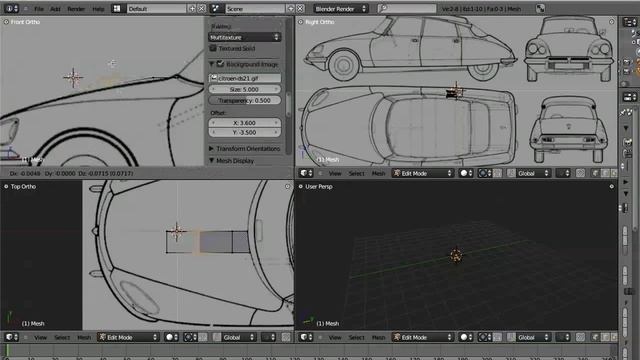Delete the current scene with X button
640x360 pixels.
pos(300,9)
